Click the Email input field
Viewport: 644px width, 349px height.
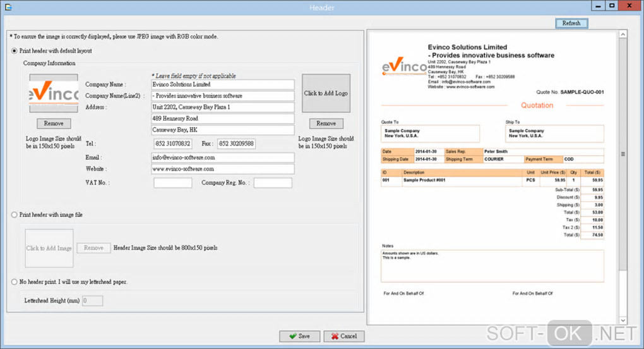click(223, 158)
